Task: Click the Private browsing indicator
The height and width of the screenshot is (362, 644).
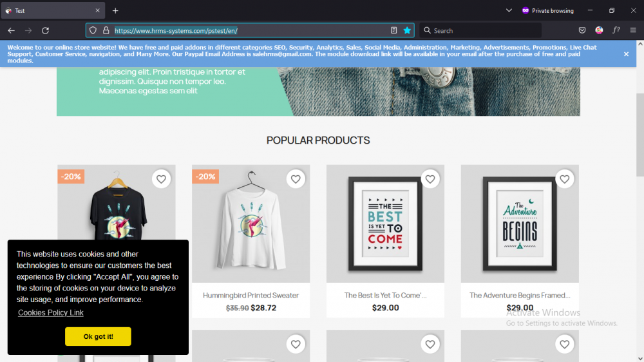Action: (x=548, y=11)
